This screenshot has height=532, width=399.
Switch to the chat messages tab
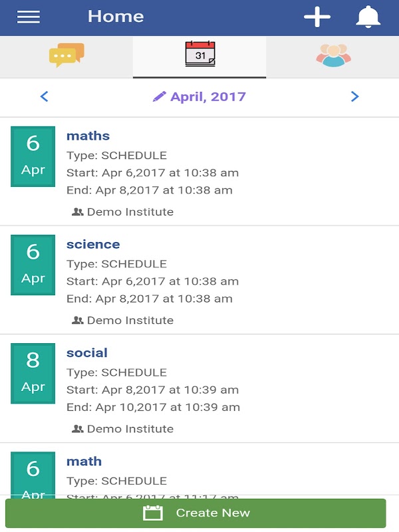pos(66,56)
